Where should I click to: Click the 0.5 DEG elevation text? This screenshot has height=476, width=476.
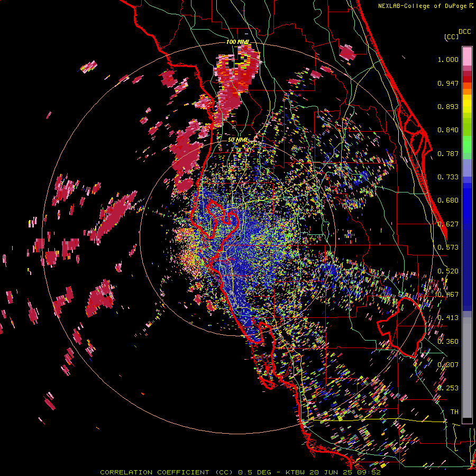255,472
